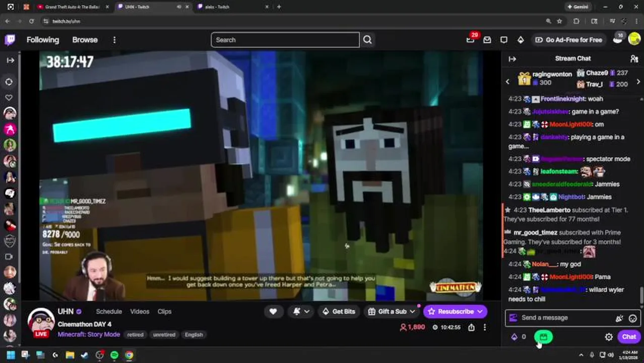Viewport: 644px width, 363px height.
Task: Click the Get Bits button below the video
Action: [339, 312]
